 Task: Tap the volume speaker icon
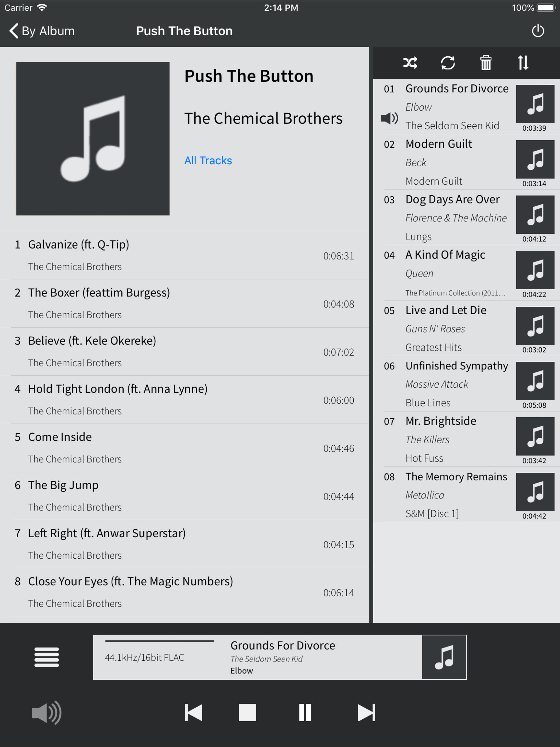46,713
